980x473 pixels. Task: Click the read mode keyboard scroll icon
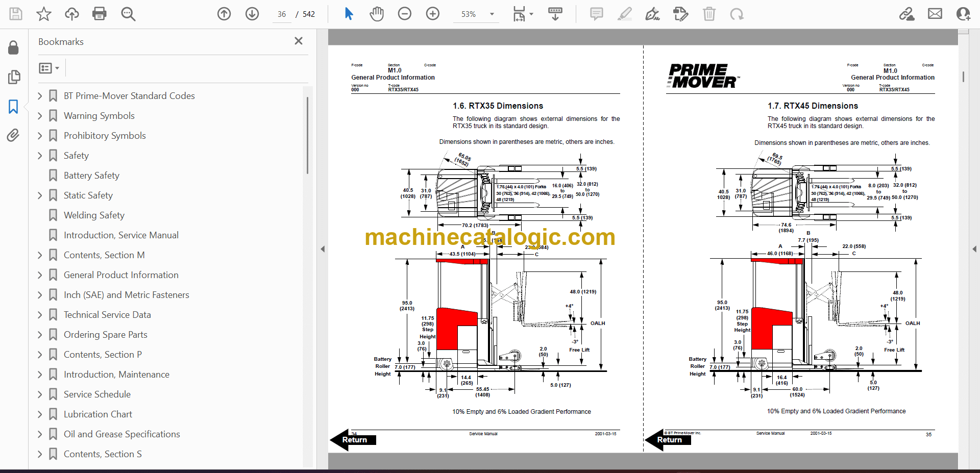555,14
